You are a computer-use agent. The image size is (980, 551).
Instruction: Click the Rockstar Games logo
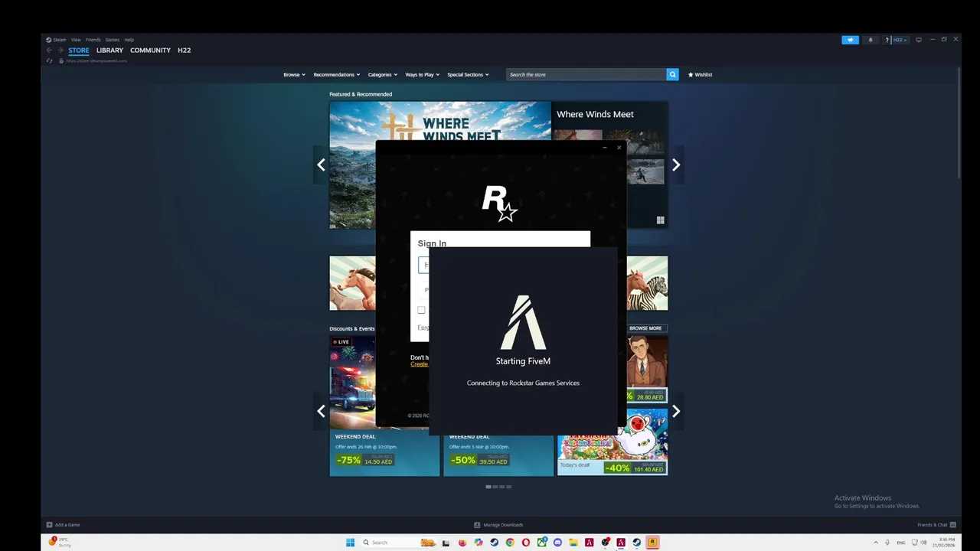click(500, 204)
